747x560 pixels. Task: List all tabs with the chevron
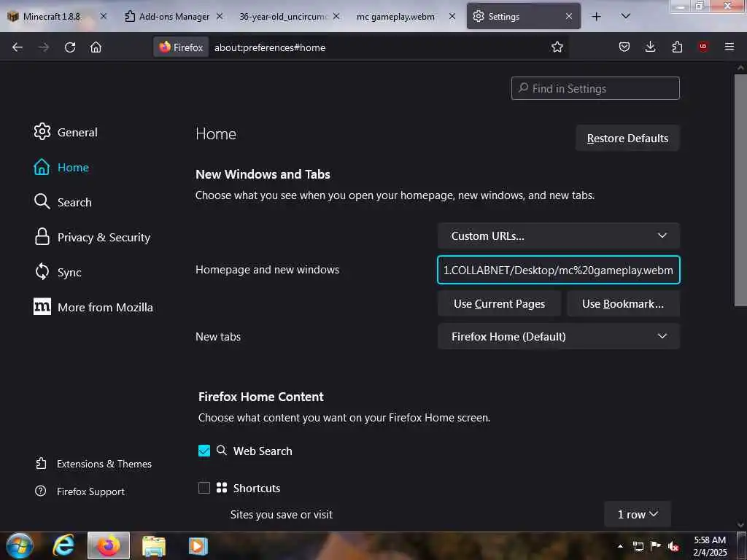click(625, 16)
